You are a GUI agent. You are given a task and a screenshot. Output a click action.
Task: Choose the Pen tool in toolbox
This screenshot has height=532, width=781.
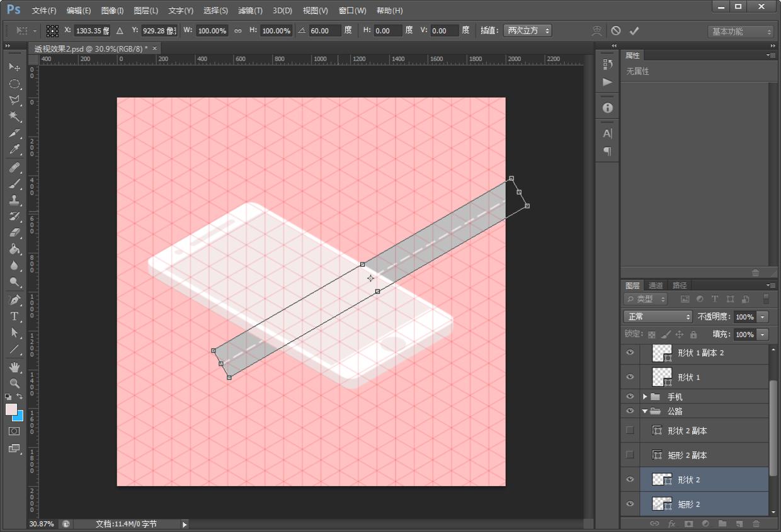[x=14, y=300]
